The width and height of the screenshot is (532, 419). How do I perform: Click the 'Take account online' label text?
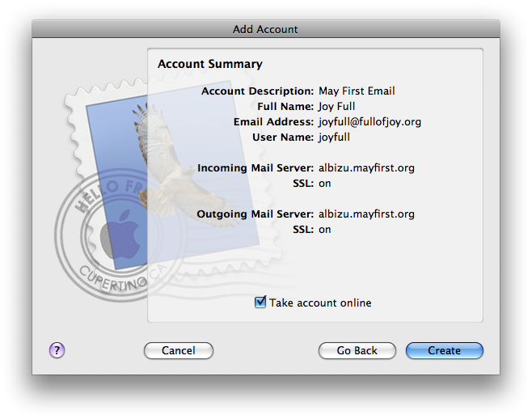point(320,303)
